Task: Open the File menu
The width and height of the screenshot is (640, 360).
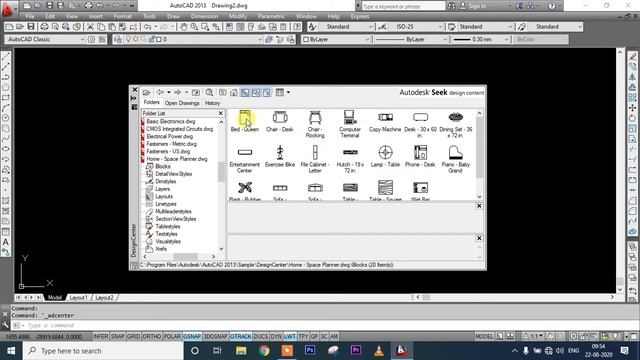Action: [30, 16]
